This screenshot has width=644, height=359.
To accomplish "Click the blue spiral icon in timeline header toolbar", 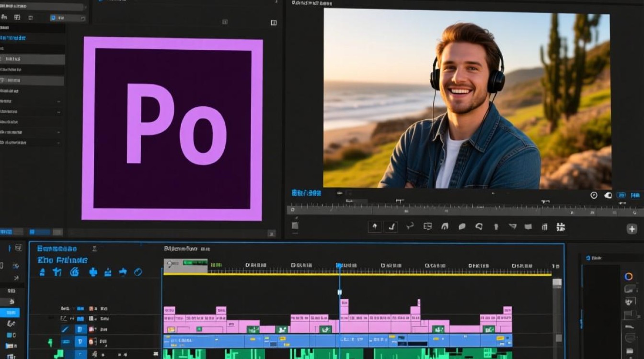I will (74, 272).
